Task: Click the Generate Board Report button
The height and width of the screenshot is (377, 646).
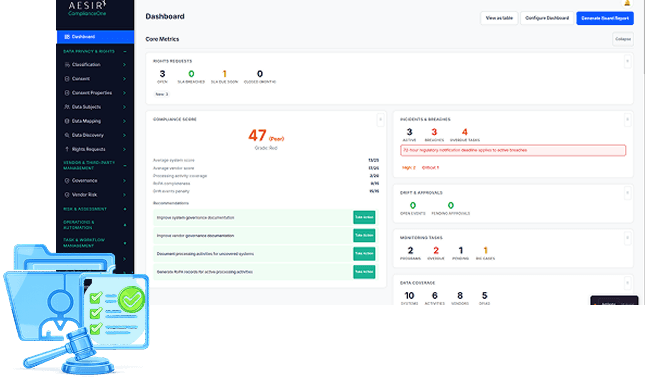Action: point(605,18)
